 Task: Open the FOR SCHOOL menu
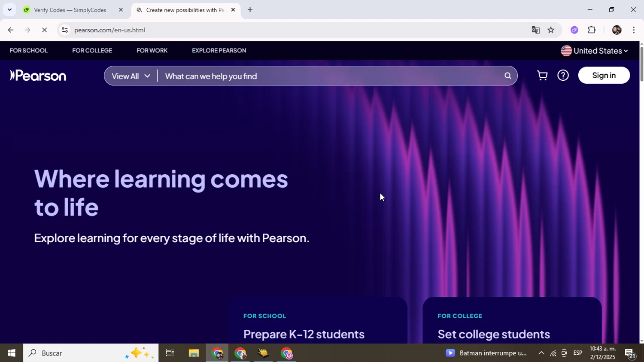point(29,51)
